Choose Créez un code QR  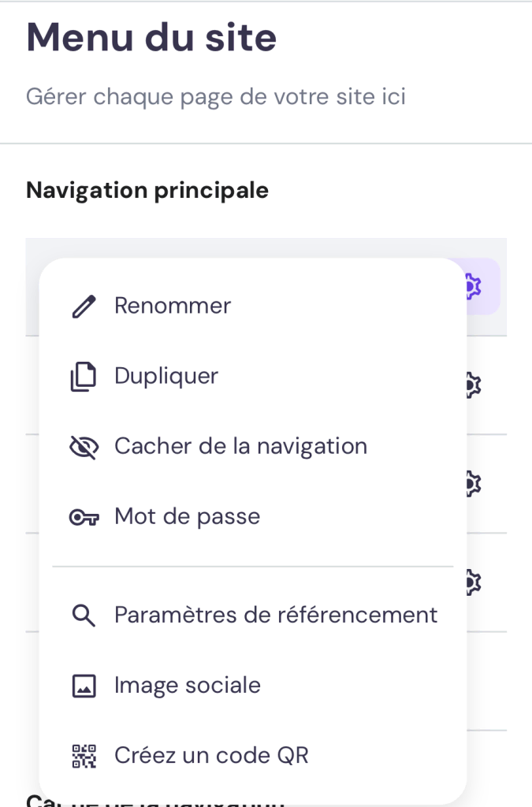[211, 757]
